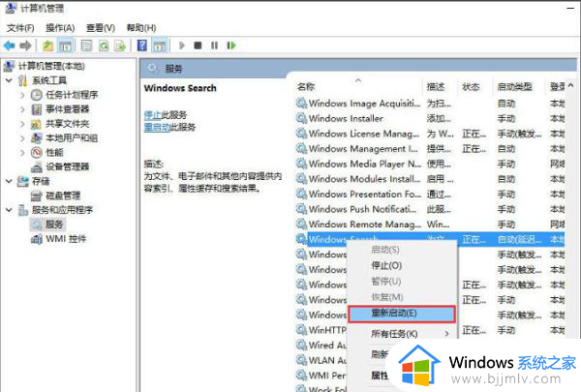Open the 帮助(H) menu
581x392 pixels.
pos(140,28)
